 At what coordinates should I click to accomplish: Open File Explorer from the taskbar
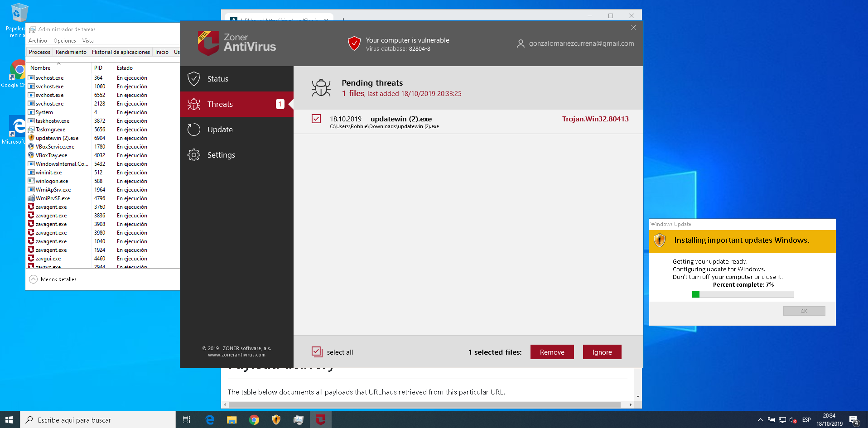click(x=232, y=420)
